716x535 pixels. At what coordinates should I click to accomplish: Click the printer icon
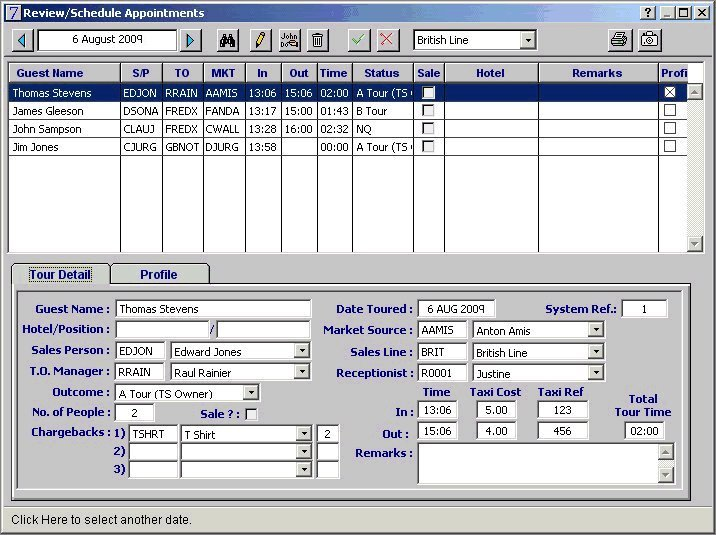(620, 40)
